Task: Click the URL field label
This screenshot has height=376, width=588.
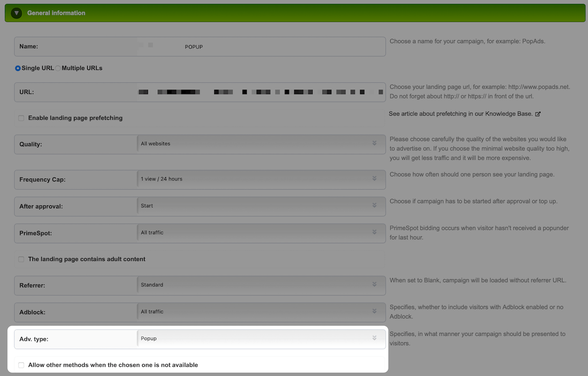Action: [26, 92]
